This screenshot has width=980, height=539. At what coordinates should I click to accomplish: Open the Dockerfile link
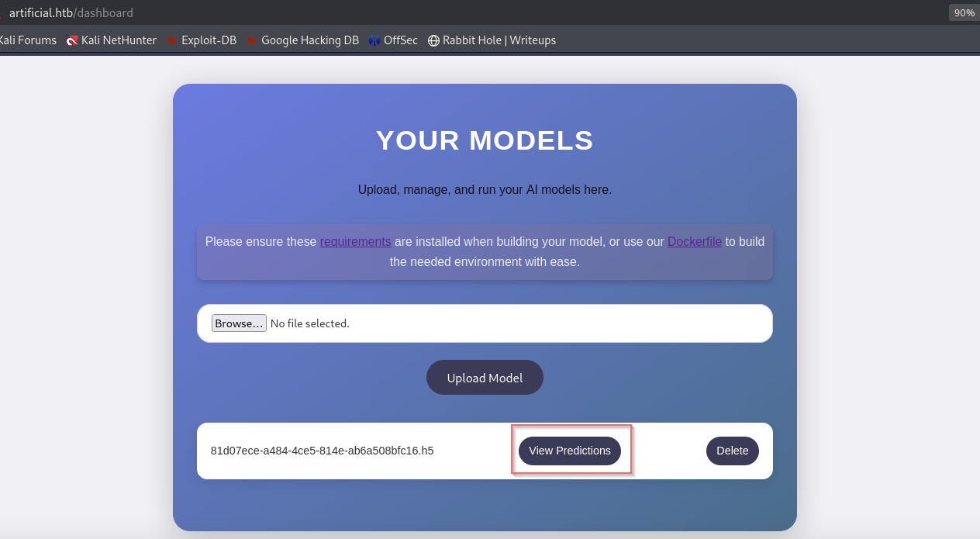point(694,241)
